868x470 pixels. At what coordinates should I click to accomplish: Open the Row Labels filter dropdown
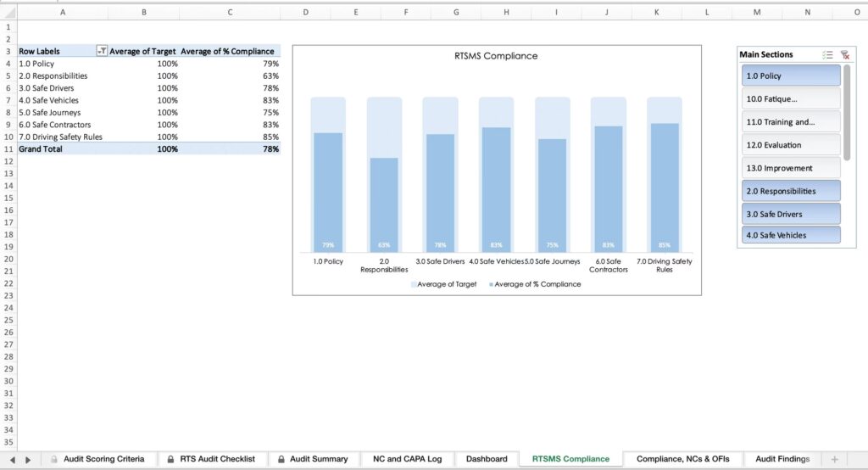[x=103, y=51]
